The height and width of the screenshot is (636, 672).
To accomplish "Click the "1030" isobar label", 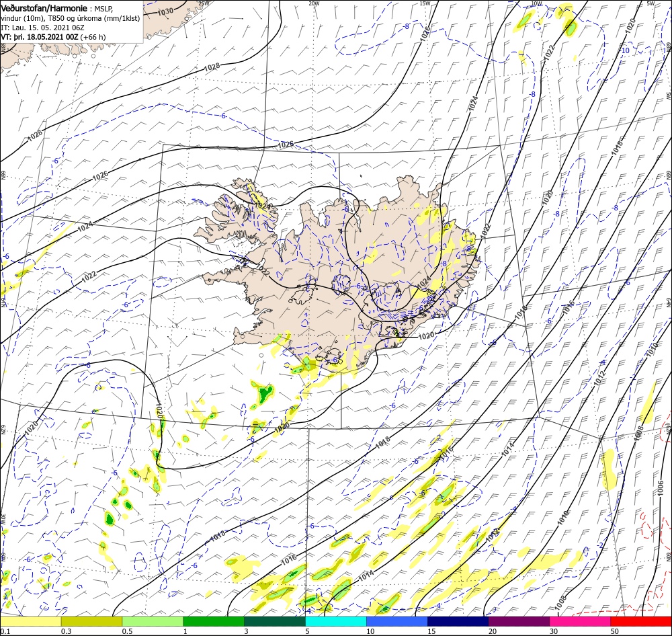I will pyautogui.click(x=165, y=11).
